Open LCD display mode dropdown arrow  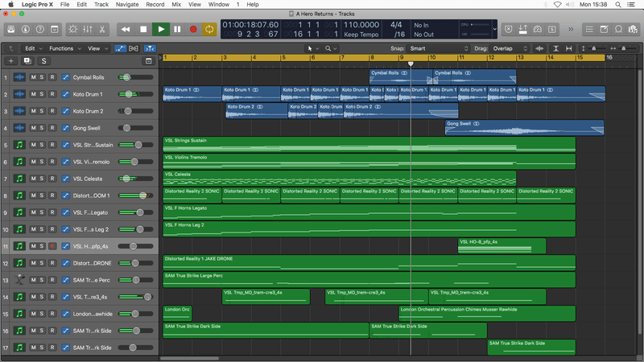coord(494,29)
